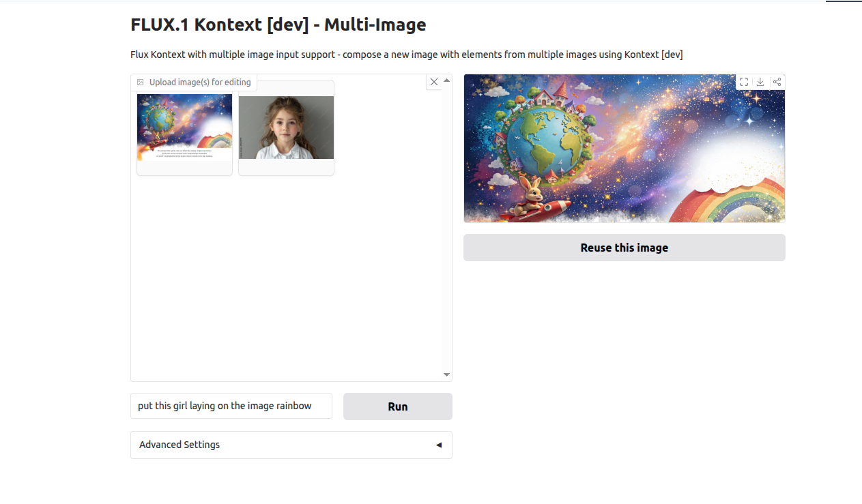Click the gallery vertical scrollbar track

[446, 227]
